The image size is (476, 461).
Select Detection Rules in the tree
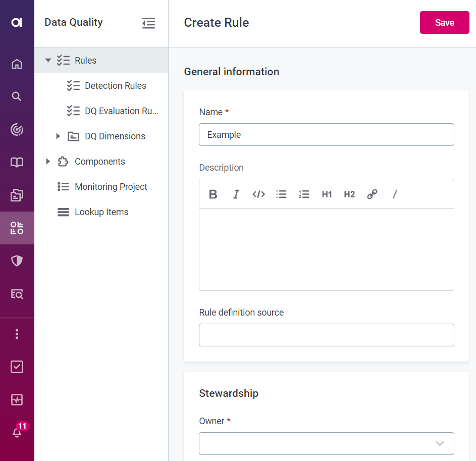[115, 86]
